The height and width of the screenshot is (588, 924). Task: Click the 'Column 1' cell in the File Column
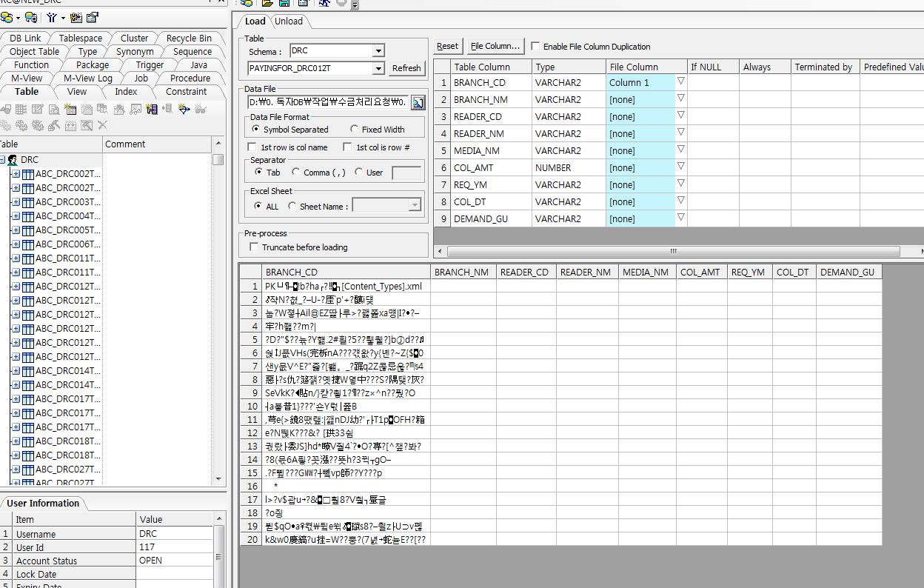(x=641, y=82)
